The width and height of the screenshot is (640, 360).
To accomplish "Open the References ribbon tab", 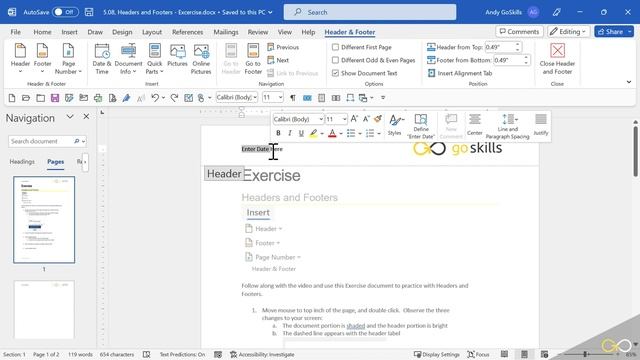I will pos(187,32).
